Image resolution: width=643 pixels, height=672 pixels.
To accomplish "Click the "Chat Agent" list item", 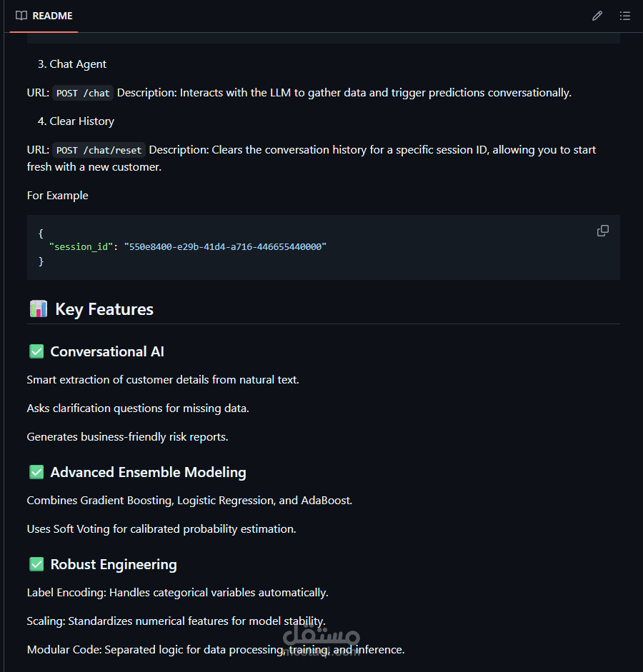I will (x=78, y=64).
